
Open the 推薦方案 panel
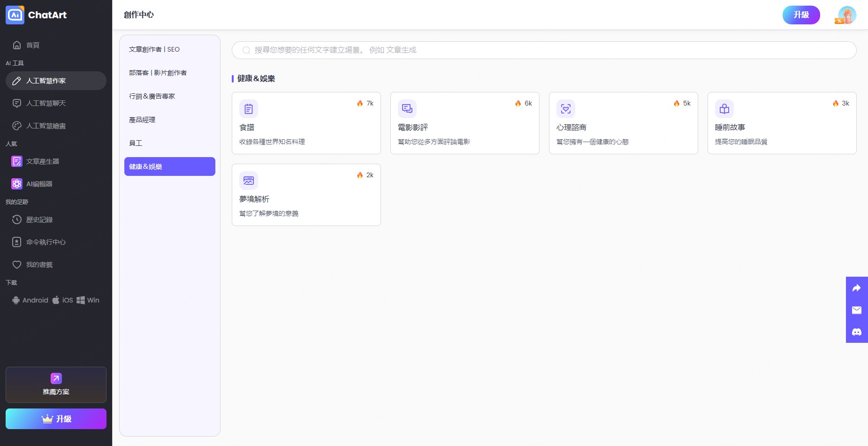[x=56, y=385]
